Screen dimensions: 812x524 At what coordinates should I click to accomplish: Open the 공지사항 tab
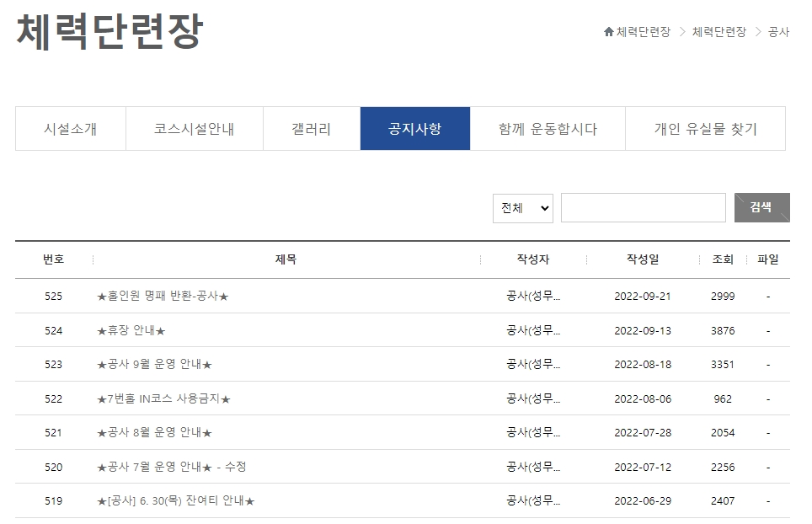pyautogui.click(x=414, y=128)
